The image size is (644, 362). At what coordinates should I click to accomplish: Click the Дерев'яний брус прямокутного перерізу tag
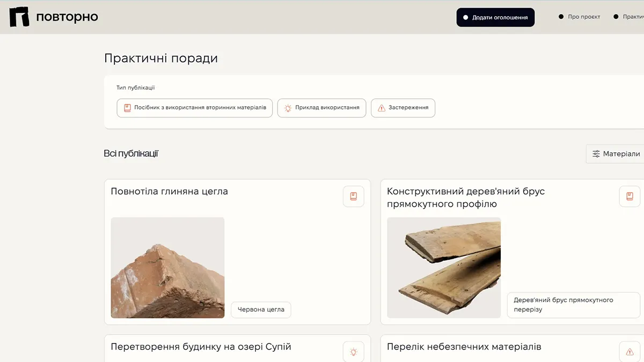573,305
